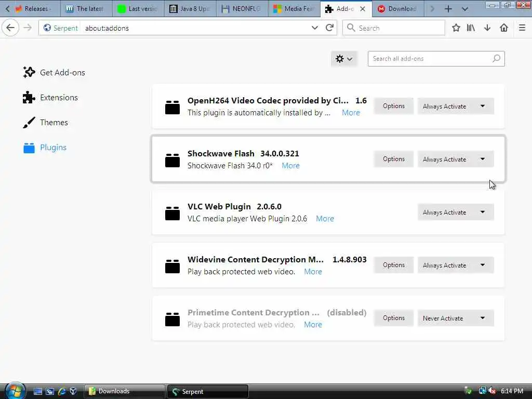Open Extensions in the sidebar
The width and height of the screenshot is (532, 399).
tap(50, 97)
